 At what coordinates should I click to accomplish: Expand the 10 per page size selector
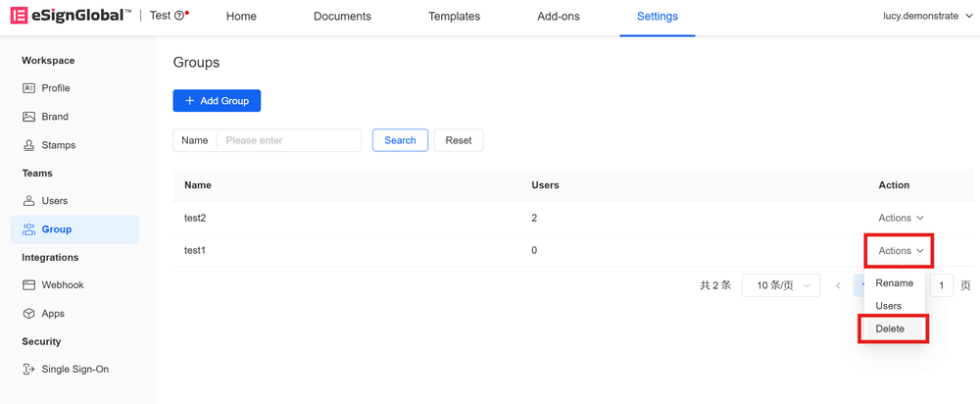click(x=781, y=285)
